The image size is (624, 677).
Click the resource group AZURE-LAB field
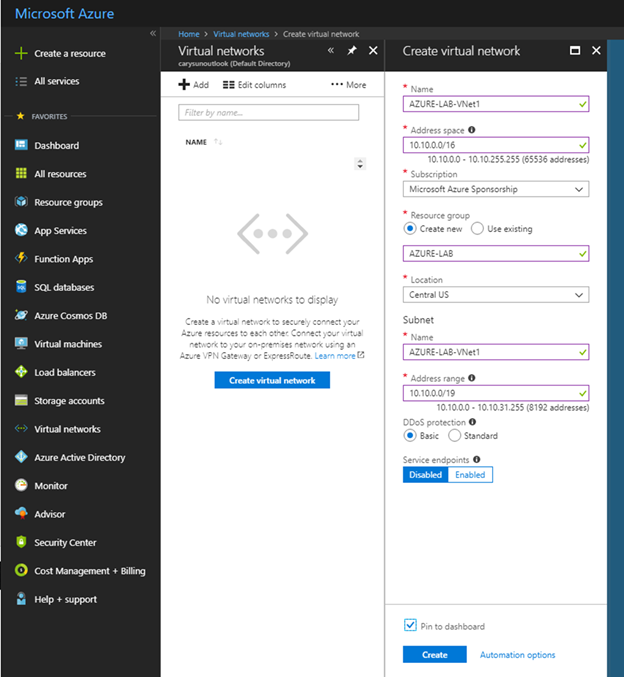click(x=496, y=253)
